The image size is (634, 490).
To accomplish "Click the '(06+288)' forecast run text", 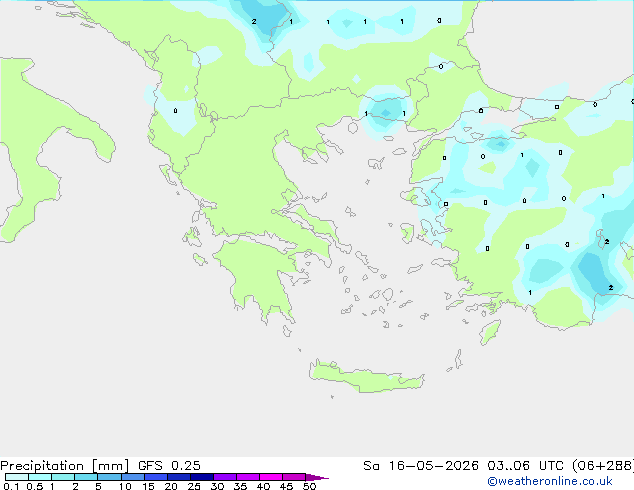I will coord(602,466).
